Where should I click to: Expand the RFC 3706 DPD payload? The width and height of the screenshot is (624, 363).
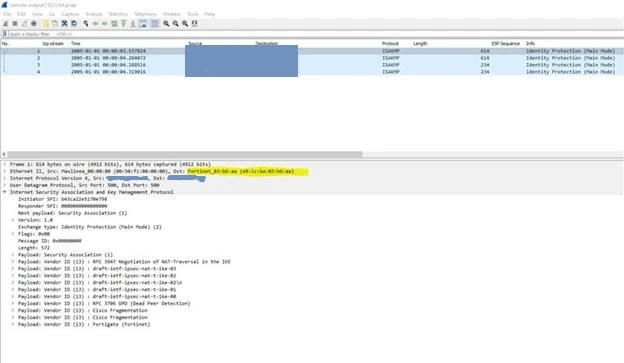tap(13, 304)
